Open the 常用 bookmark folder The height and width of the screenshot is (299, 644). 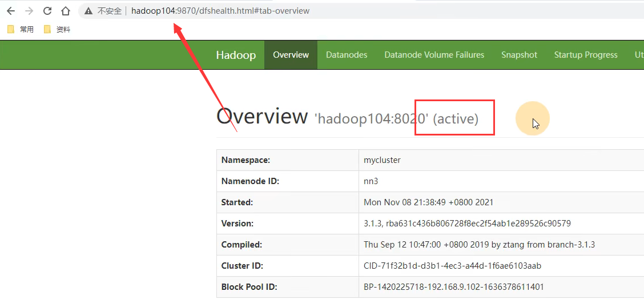pyautogui.click(x=21, y=29)
